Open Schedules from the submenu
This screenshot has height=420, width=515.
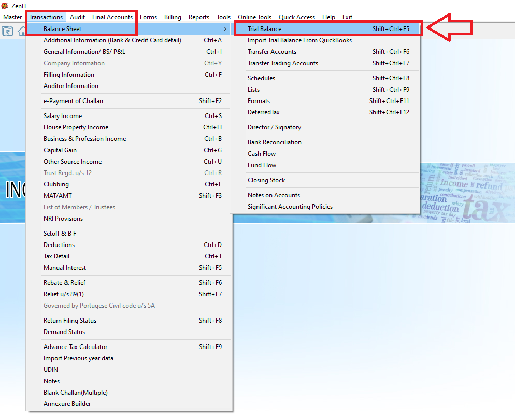point(325,78)
